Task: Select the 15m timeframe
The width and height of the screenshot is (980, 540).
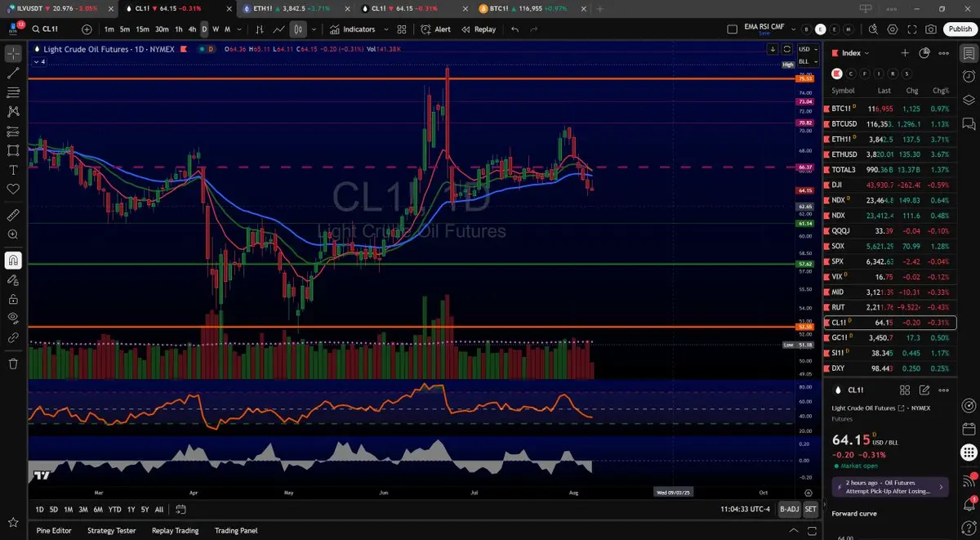Action: pos(142,29)
